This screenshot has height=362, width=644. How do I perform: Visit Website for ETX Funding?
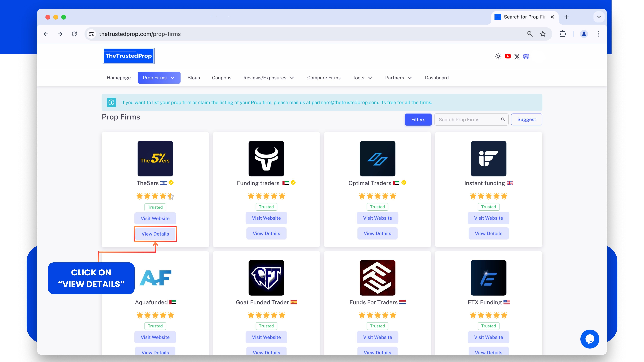tap(488, 337)
